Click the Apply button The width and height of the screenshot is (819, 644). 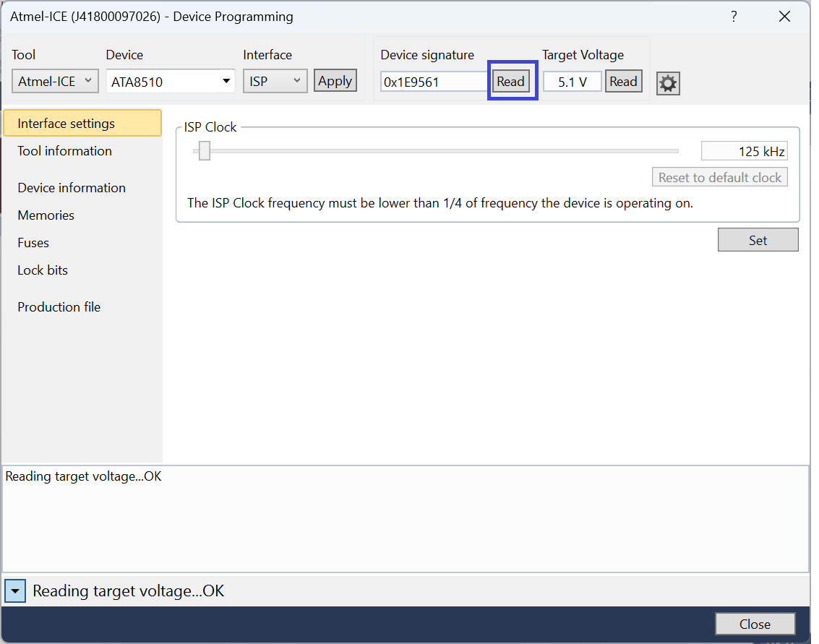click(335, 81)
